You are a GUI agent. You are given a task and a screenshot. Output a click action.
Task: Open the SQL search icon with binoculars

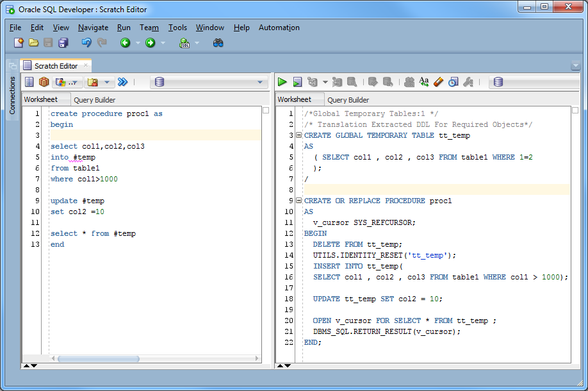pyautogui.click(x=219, y=43)
